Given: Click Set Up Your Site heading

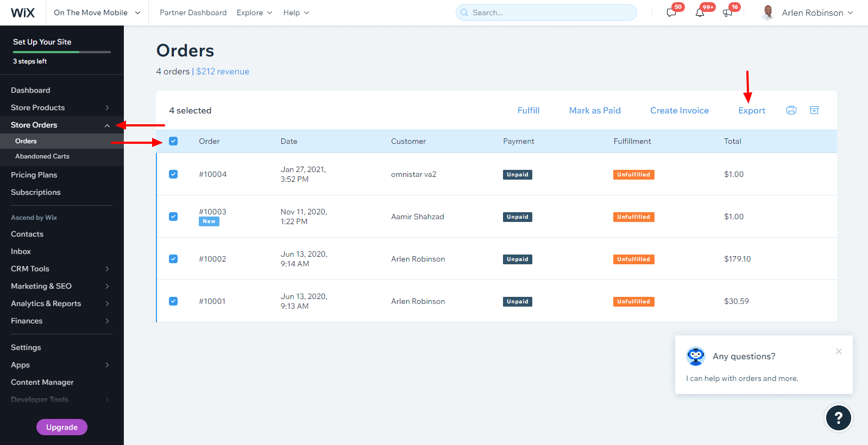Looking at the screenshot, I should point(42,42).
